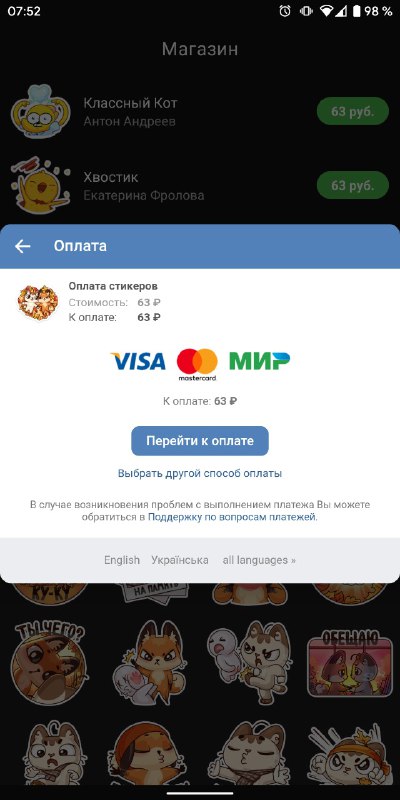Click the Visa logo
Image resolution: width=400 pixels, height=800 pixels.
(x=138, y=361)
